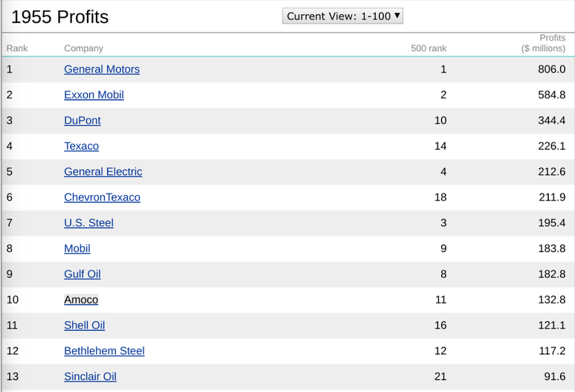Select the 211.9 profit figure
The image size is (575, 392).
[552, 197]
